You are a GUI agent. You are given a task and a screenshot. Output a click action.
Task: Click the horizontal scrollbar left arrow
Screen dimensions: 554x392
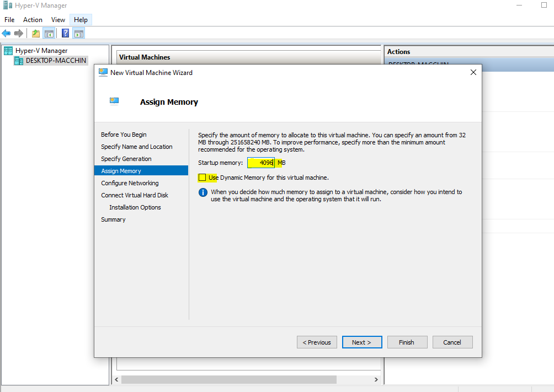tap(116, 380)
